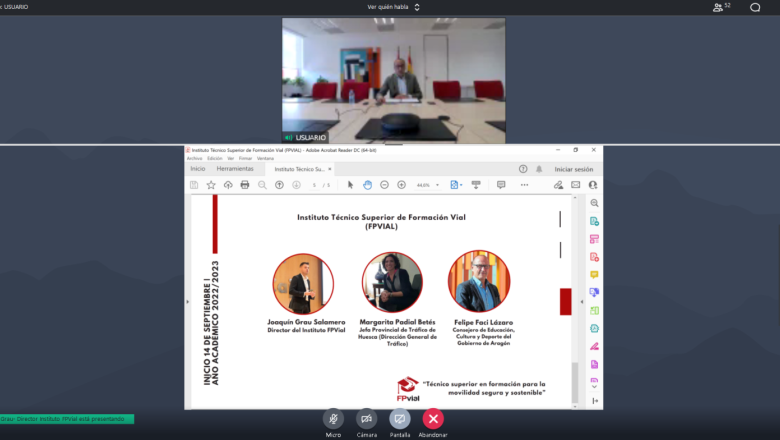Open the 'Ver quién habla' dropdown
Image resolution: width=780 pixels, height=440 pixels.
coord(393,7)
